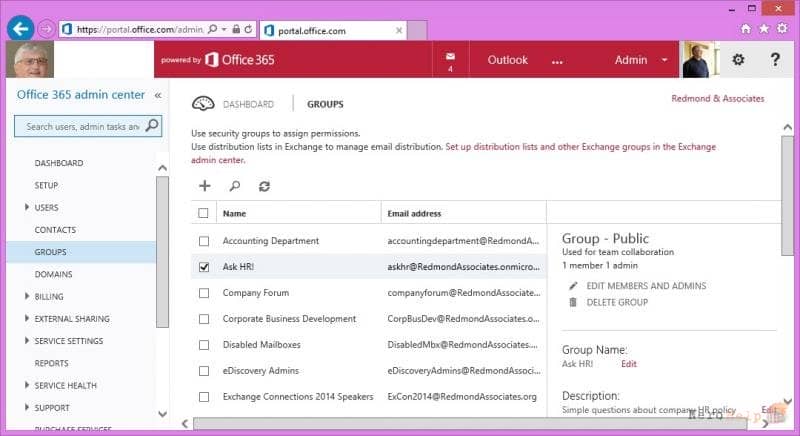Expand the EXTERNAL SHARING section

click(x=27, y=318)
